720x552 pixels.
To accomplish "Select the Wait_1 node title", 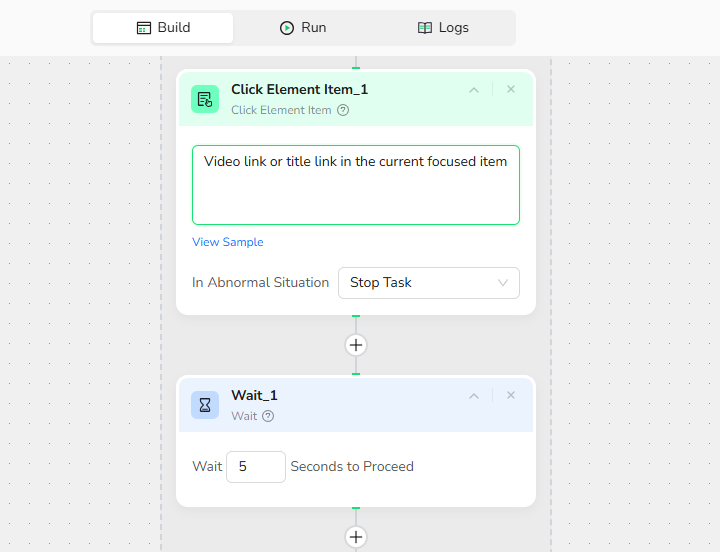I will (x=254, y=395).
